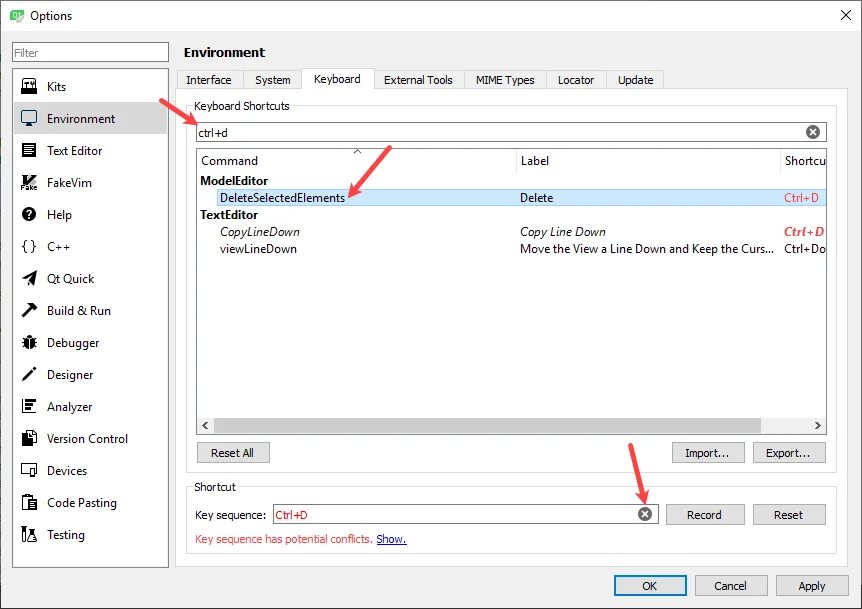Viewport: 862px width, 609px height.
Task: Switch to the External Tools tab
Action: click(x=418, y=80)
